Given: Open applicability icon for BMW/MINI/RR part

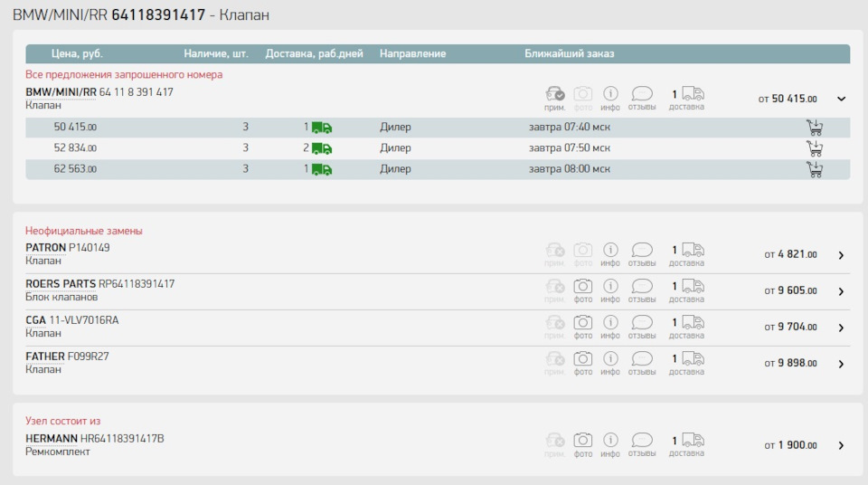Looking at the screenshot, I should pyautogui.click(x=554, y=93).
